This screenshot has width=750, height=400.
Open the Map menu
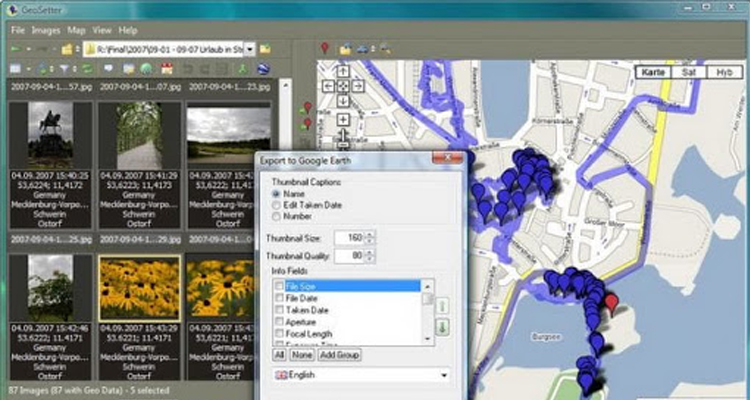click(76, 30)
